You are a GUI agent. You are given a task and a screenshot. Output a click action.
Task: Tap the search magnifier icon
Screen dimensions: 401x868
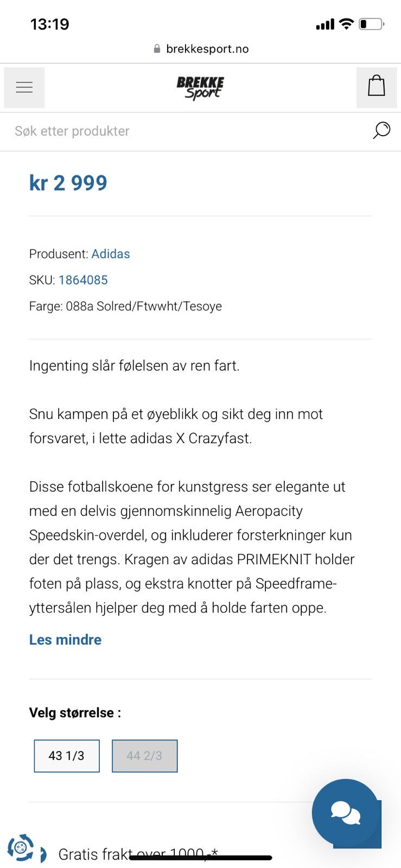click(381, 130)
